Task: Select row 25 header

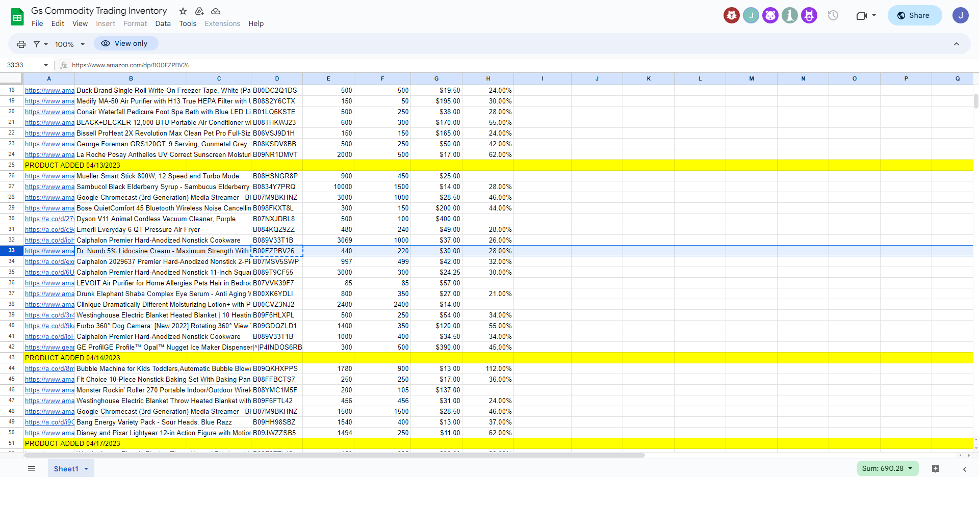Action: point(11,165)
